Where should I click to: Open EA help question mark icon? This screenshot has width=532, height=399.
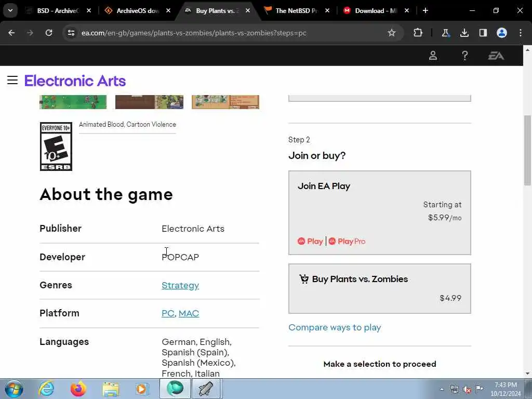click(x=465, y=56)
